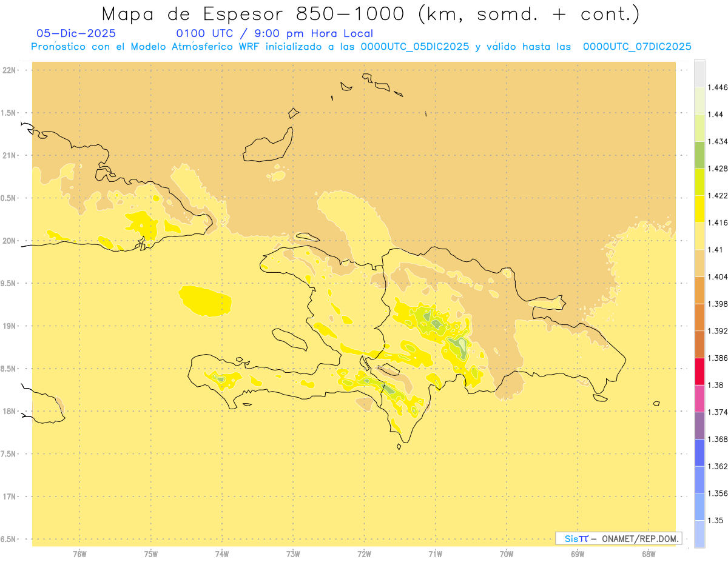Viewport: 728px width, 562px height.
Task: Click the legend value '1.38'
Action: 715,385
